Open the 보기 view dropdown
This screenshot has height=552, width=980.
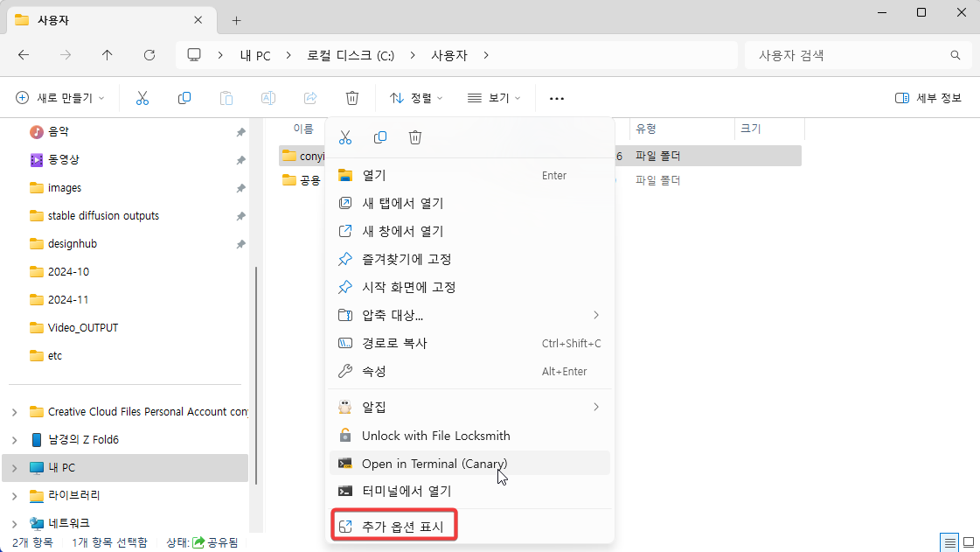pyautogui.click(x=494, y=98)
